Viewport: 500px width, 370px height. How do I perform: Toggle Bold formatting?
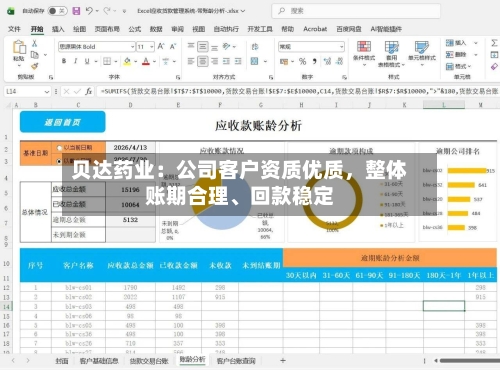coord(64,61)
